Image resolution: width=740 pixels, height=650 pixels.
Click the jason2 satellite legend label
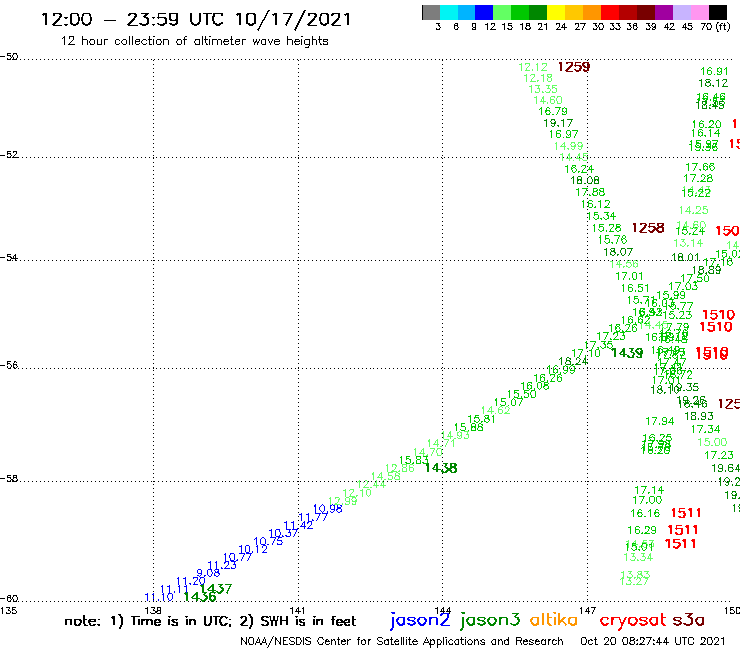point(420,620)
